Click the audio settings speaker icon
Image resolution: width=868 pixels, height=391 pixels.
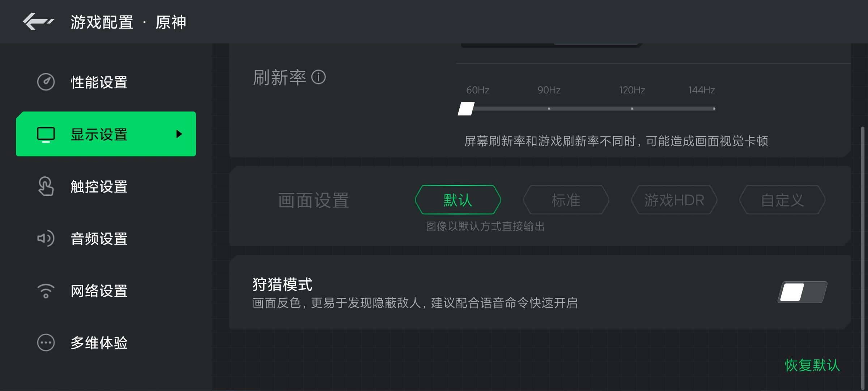[x=46, y=238]
